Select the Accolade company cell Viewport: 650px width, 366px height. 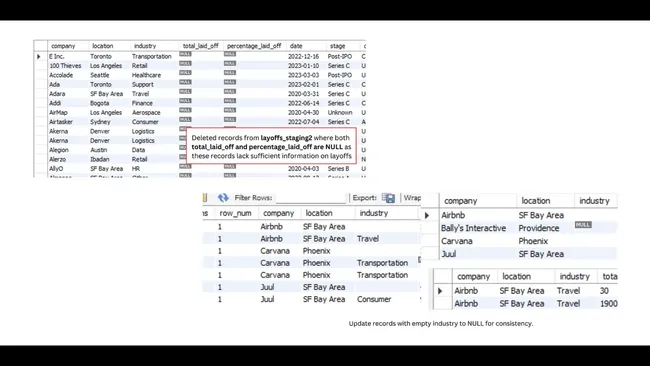tap(61, 75)
